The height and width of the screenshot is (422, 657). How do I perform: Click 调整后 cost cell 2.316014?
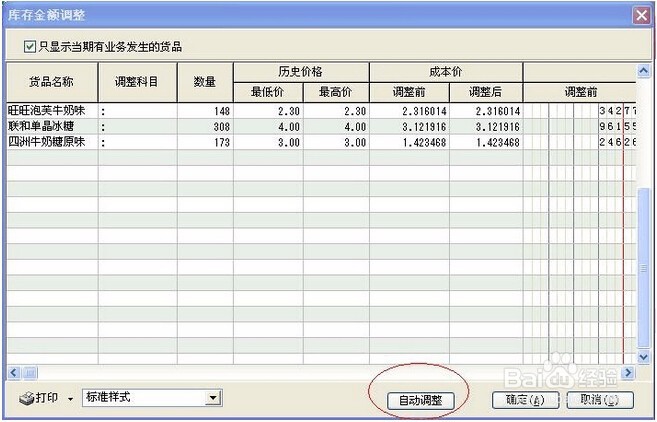(x=486, y=111)
